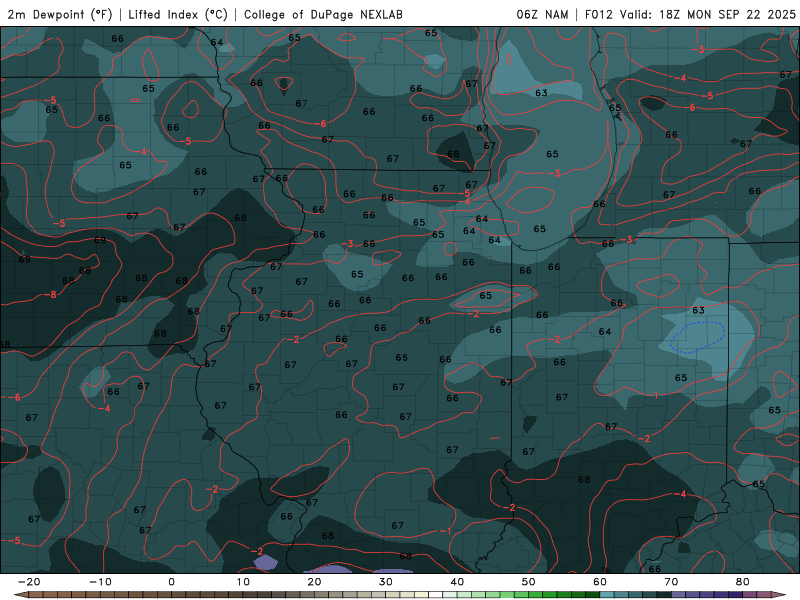Click the 70 label on the color scale
800x600 pixels.
click(x=671, y=582)
